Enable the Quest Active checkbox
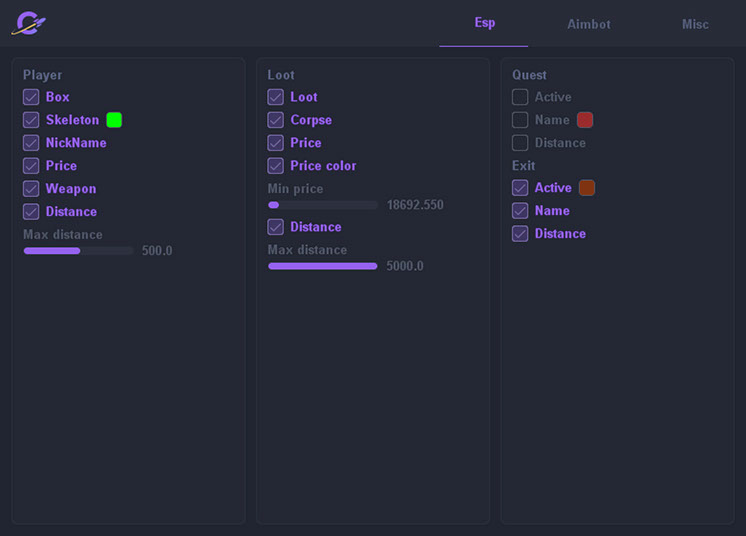The height and width of the screenshot is (536, 746). 520,97
